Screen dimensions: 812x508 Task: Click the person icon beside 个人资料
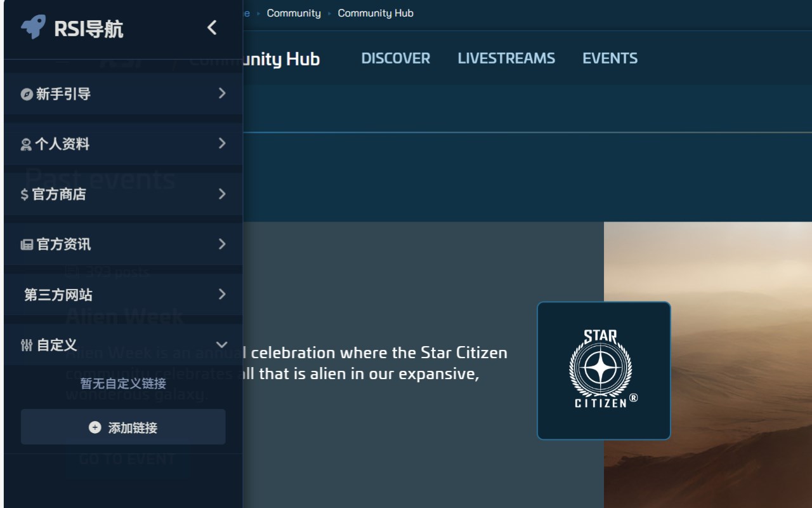point(26,145)
